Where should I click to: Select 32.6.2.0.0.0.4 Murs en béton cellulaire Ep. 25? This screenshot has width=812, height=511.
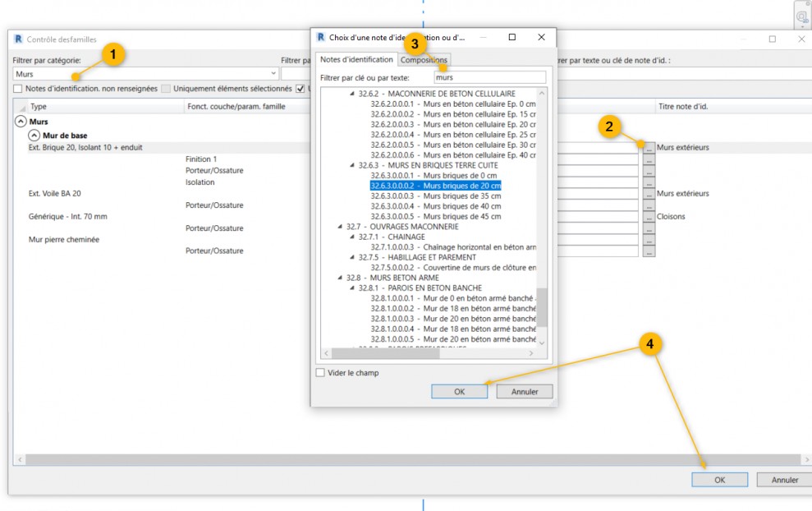point(453,135)
